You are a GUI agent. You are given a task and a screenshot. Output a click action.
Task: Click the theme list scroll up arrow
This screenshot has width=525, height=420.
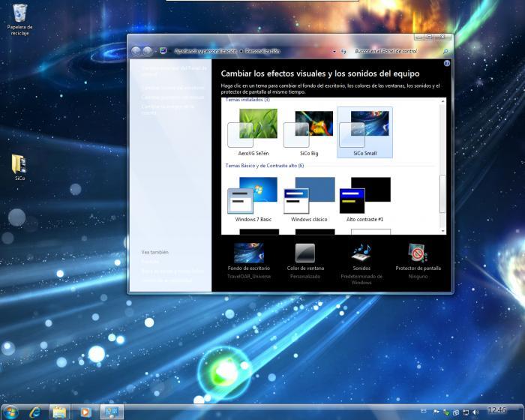(443, 100)
